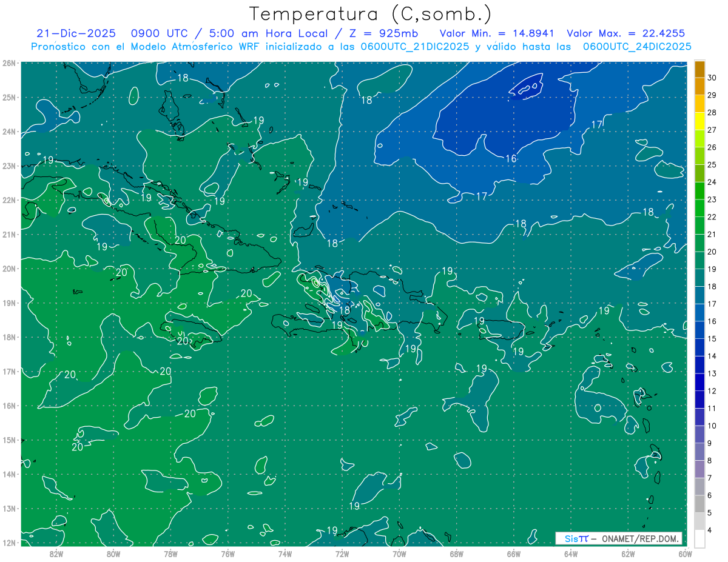Click the '82W' longitude axis label
This screenshot has height=562, width=728.
coord(56,554)
